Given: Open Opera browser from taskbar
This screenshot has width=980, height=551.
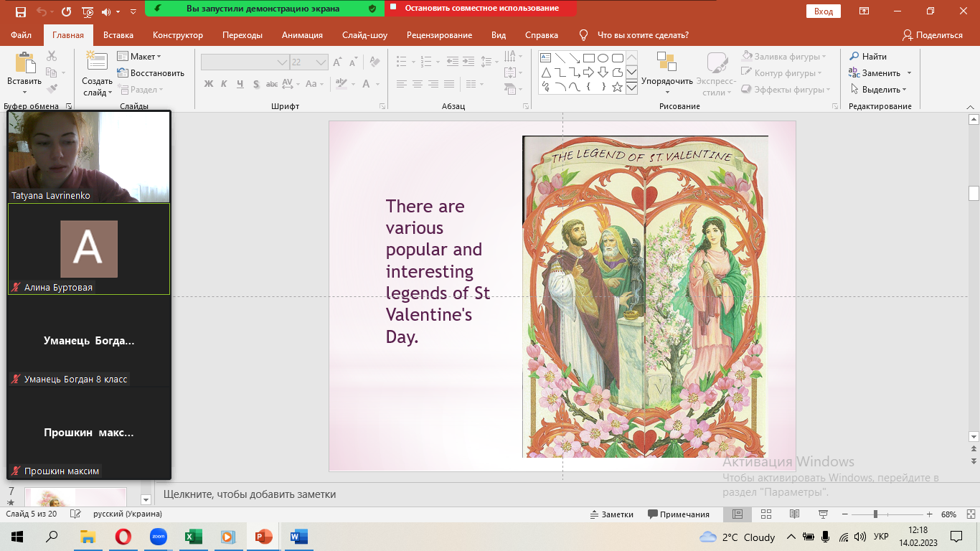Looking at the screenshot, I should (123, 537).
